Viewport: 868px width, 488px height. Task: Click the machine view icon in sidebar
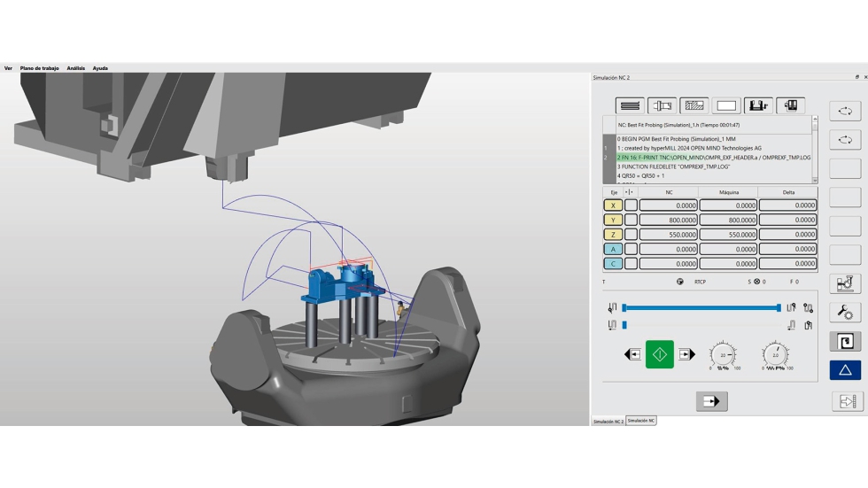pyautogui.click(x=845, y=283)
